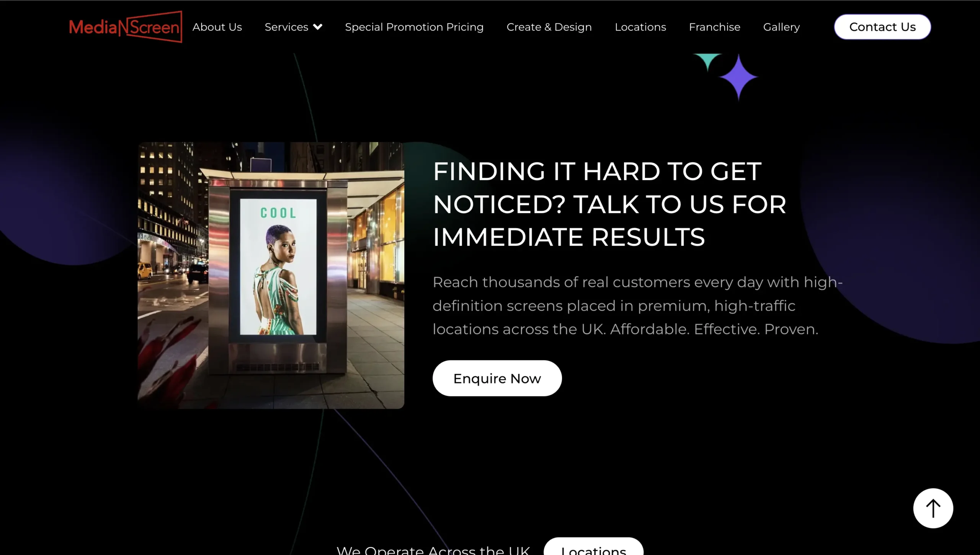Expand the Services dropdown chevron

pyautogui.click(x=318, y=27)
